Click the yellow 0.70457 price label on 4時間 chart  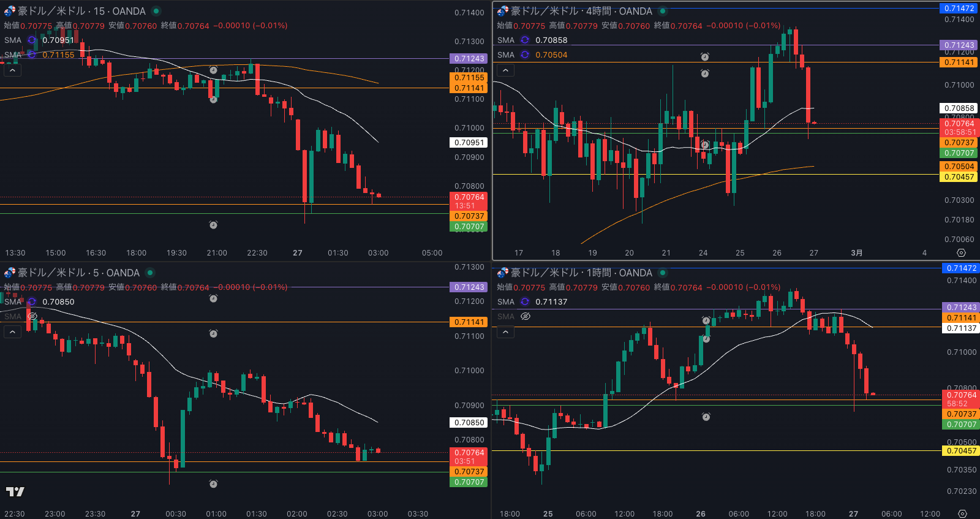[959, 177]
